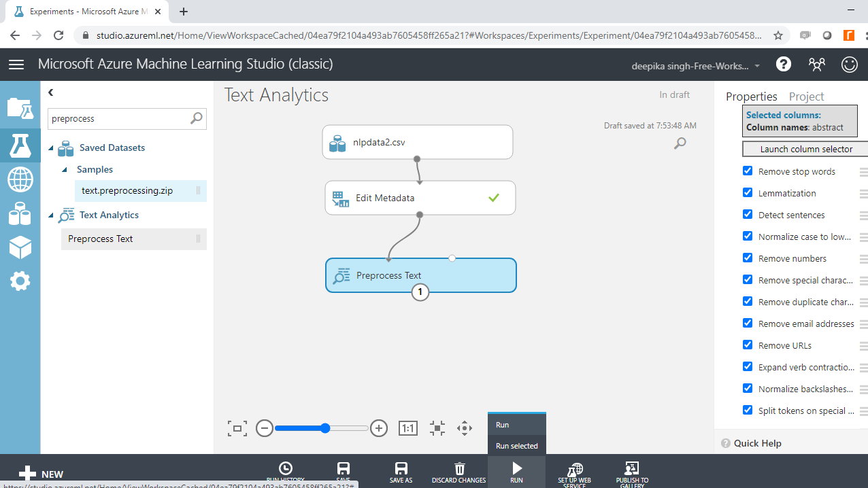This screenshot has height=488, width=868.
Task: Click the smiley feedback icon
Action: click(850, 64)
